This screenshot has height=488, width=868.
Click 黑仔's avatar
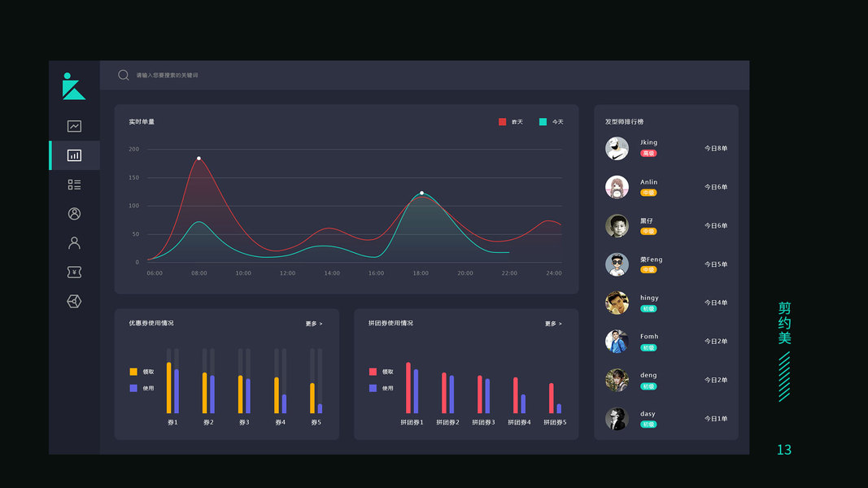tap(617, 226)
